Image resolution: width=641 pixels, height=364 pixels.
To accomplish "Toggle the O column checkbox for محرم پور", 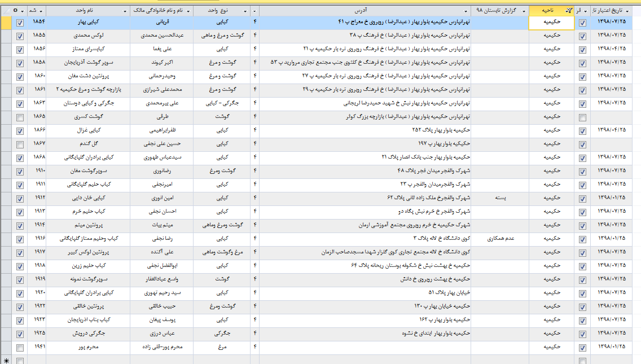I will click(20, 348).
